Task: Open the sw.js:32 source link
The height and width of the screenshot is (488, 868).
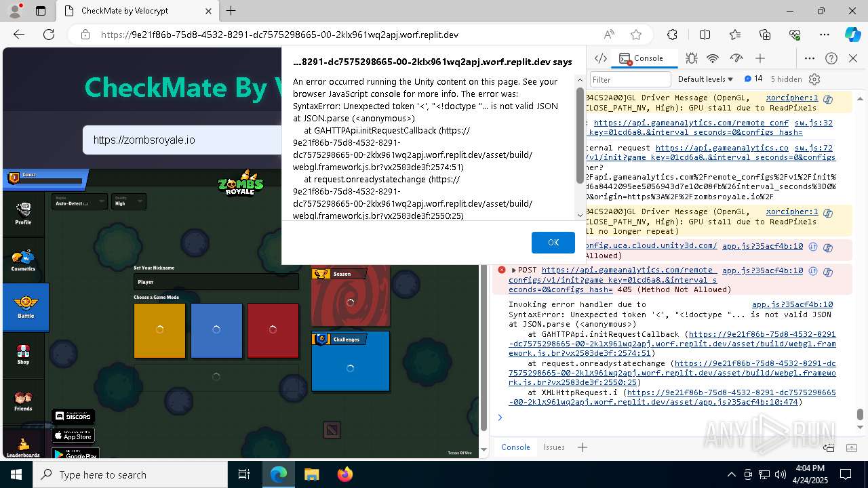Action: tap(814, 123)
